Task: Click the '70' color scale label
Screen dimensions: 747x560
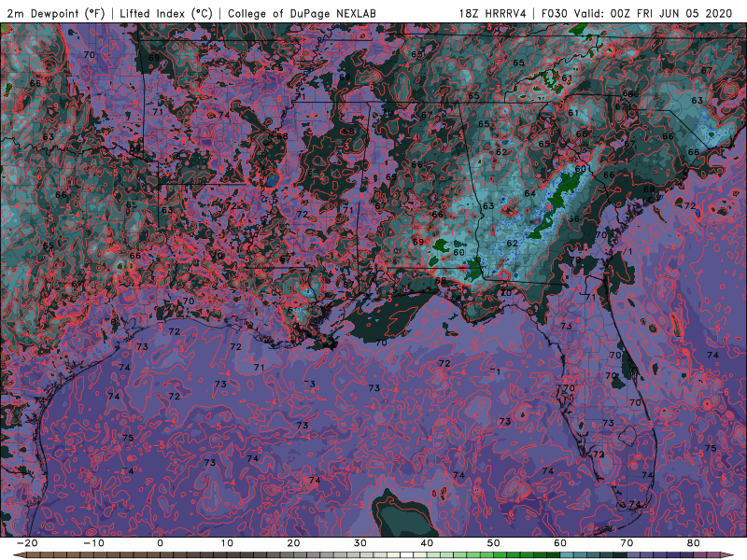Action: click(627, 543)
